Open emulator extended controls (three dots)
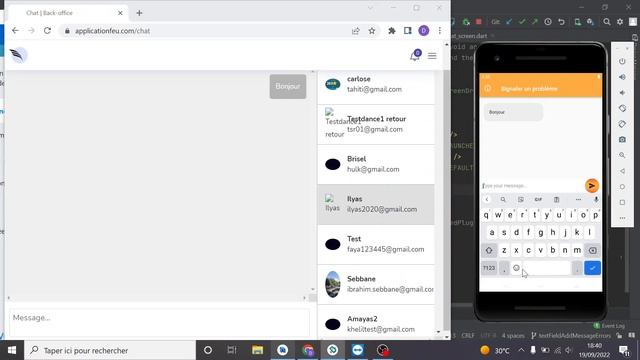640x360 pixels. pyautogui.click(x=622, y=218)
